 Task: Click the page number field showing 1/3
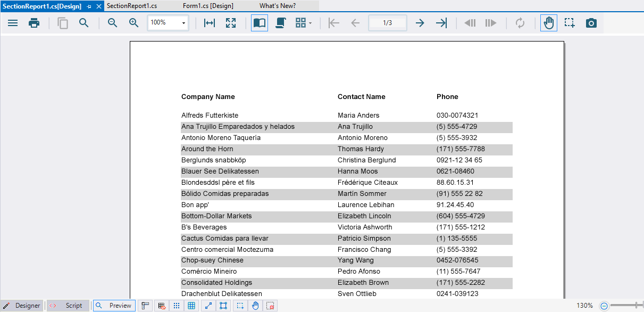(x=388, y=23)
